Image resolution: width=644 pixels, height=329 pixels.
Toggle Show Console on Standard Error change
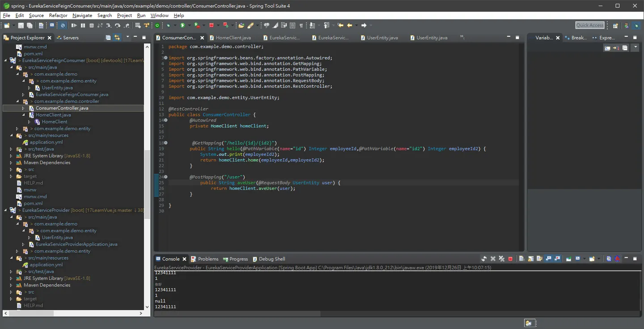click(557, 259)
